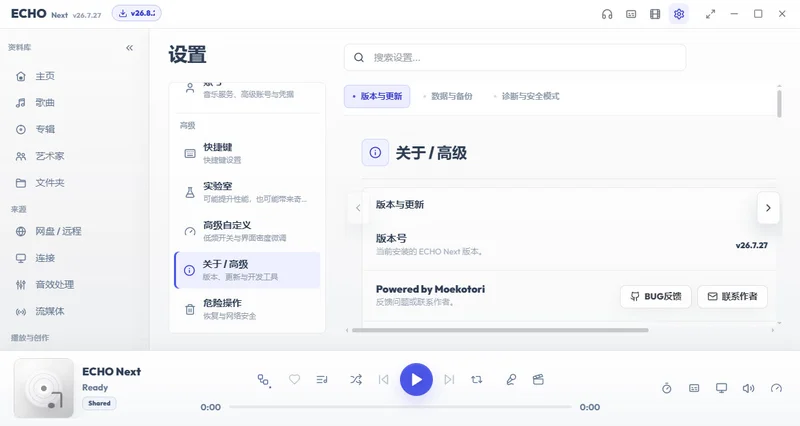Viewport: 800px width, 426px height.
Task: Click the Shared badge in the player
Action: click(x=99, y=403)
